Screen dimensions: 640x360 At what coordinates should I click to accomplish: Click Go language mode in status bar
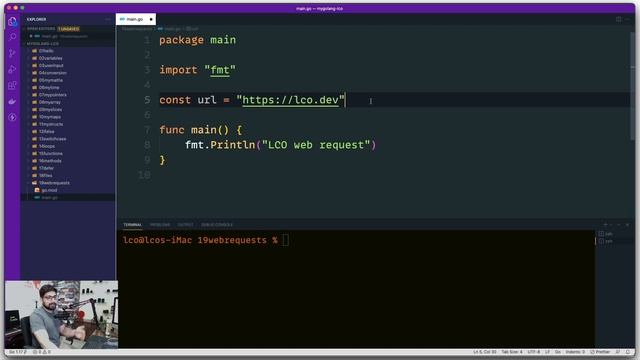558,352
